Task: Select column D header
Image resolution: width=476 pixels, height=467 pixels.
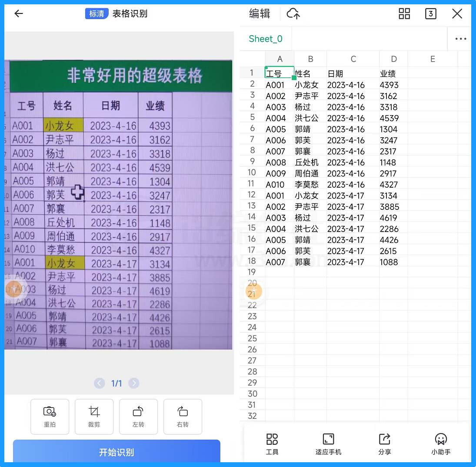Action: point(393,59)
